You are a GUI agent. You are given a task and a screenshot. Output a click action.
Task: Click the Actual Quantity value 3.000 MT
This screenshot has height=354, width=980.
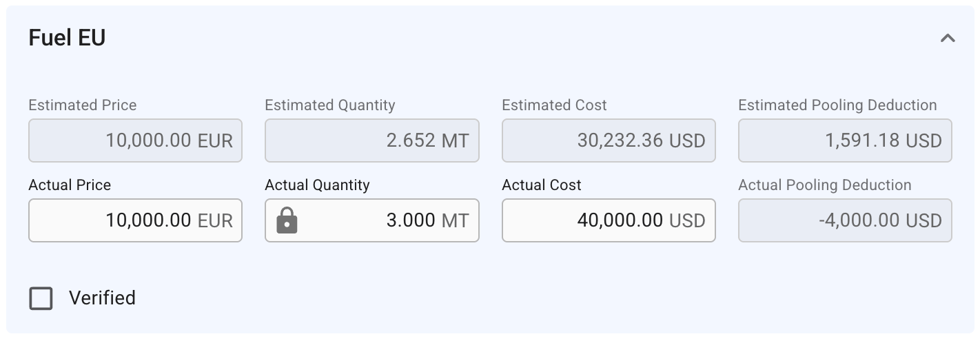tap(427, 220)
